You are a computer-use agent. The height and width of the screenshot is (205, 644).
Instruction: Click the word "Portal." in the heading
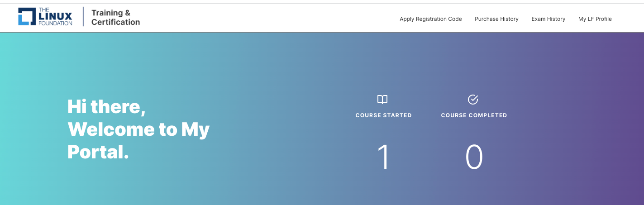[98, 152]
